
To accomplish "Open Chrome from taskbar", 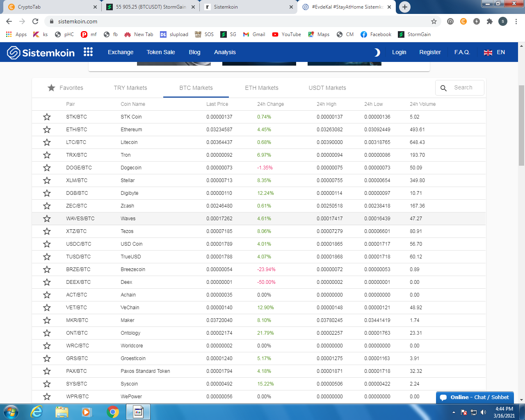I will tap(113, 412).
